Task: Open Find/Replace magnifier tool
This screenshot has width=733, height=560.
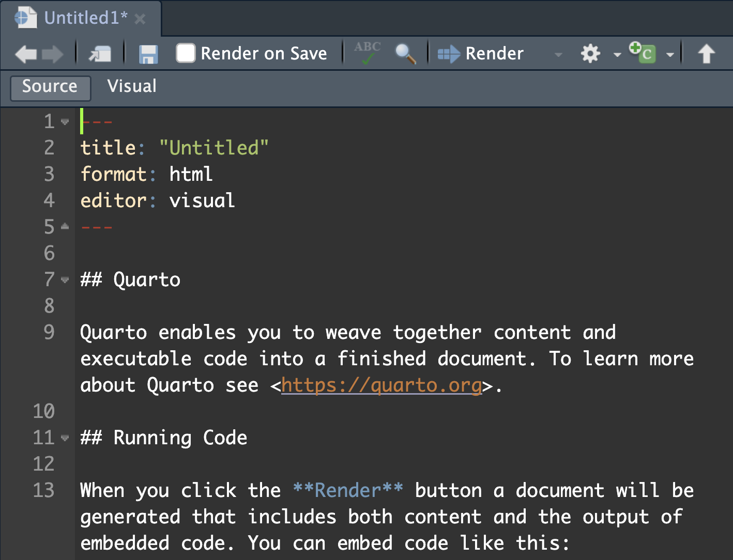Action: pyautogui.click(x=405, y=54)
